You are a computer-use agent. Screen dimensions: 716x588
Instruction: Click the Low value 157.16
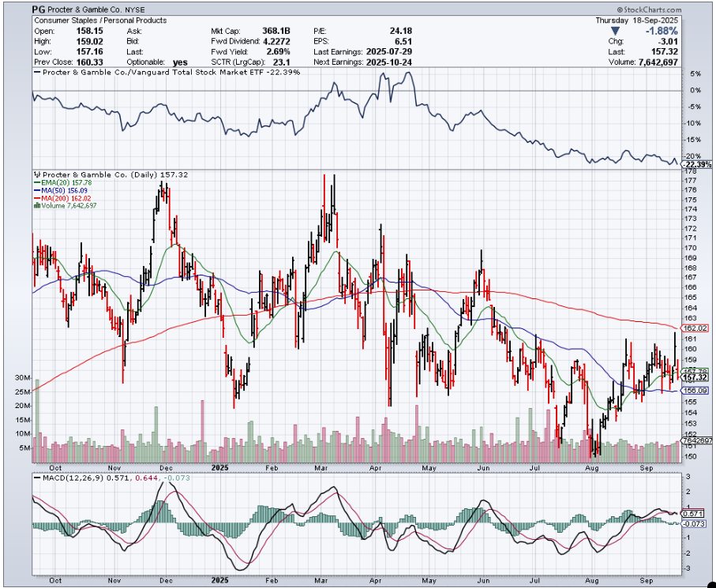(89, 51)
